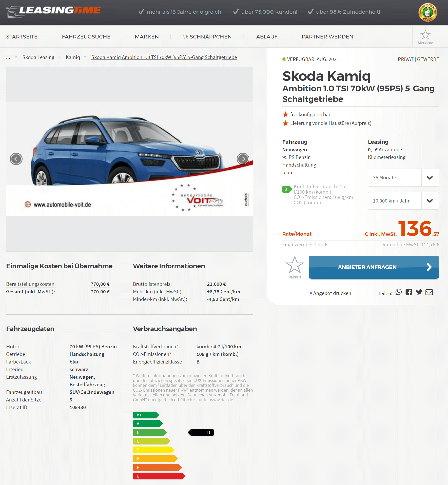Click the orange F efficiency bar
Screen dimensions: 448x485
pyautogui.click(x=157, y=467)
